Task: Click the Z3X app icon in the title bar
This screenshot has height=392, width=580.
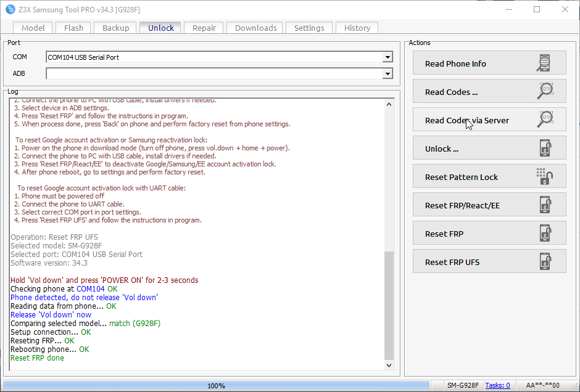Action: [x=10, y=10]
